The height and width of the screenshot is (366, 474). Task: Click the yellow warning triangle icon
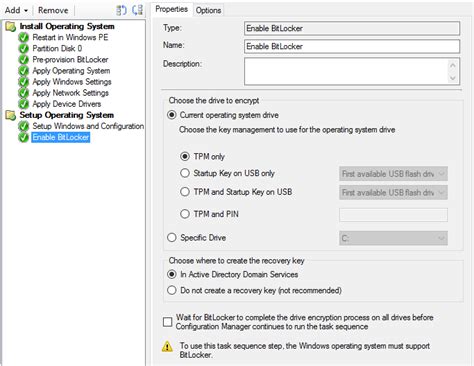(x=167, y=346)
